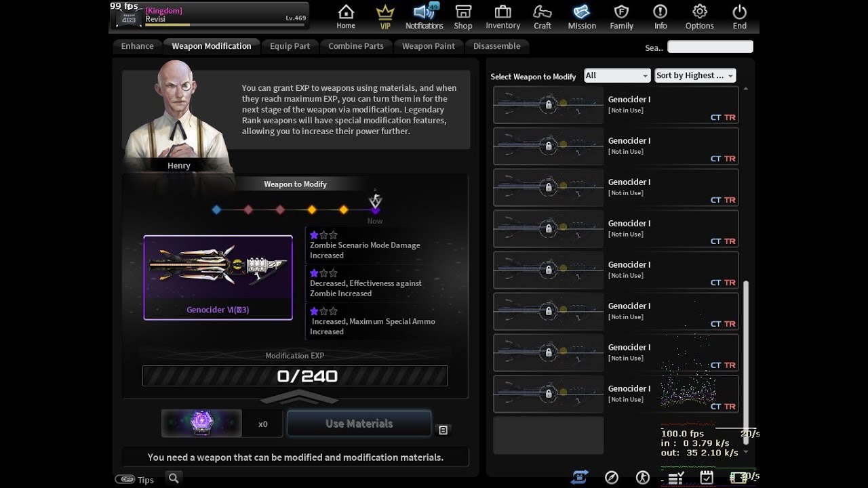The height and width of the screenshot is (488, 868).
Task: Click the calendar check icon in bottom bar
Action: 707,477
